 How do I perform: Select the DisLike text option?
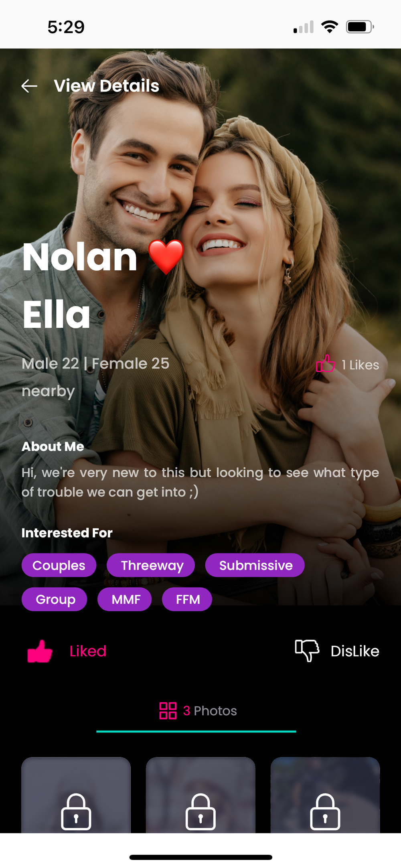(355, 651)
